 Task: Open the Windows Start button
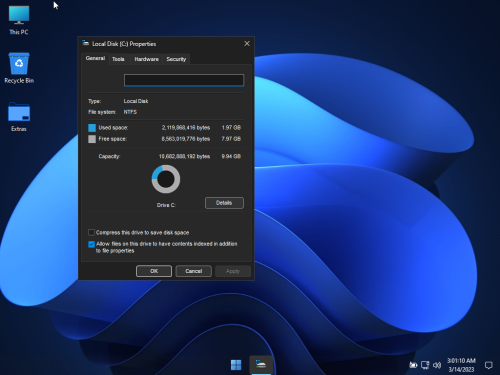pyautogui.click(x=236, y=365)
